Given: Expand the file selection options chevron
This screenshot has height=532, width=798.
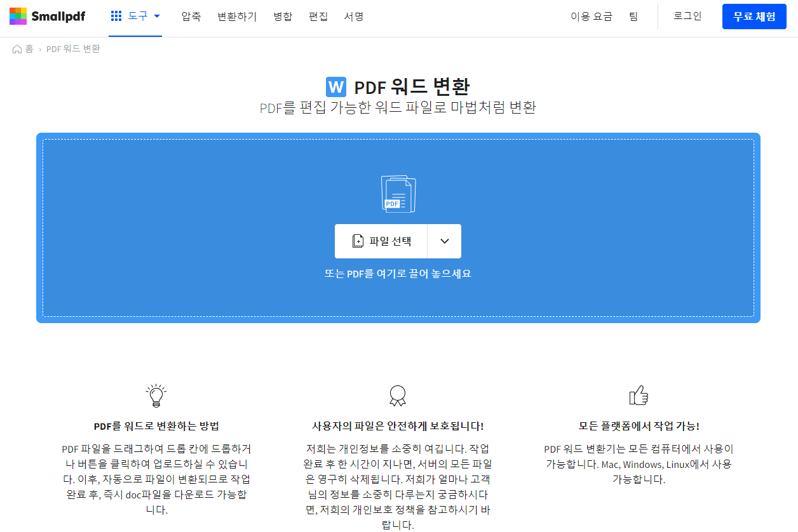Looking at the screenshot, I should 443,241.
